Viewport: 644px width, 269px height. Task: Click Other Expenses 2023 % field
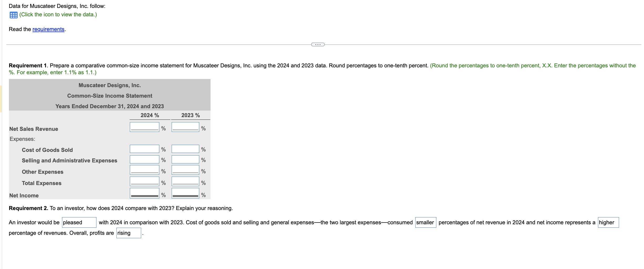click(x=185, y=170)
